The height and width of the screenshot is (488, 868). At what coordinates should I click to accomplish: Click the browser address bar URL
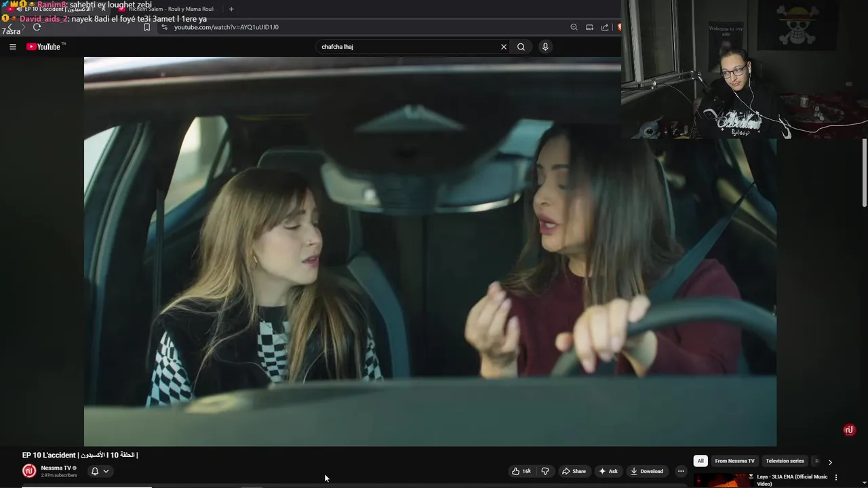pos(226,27)
